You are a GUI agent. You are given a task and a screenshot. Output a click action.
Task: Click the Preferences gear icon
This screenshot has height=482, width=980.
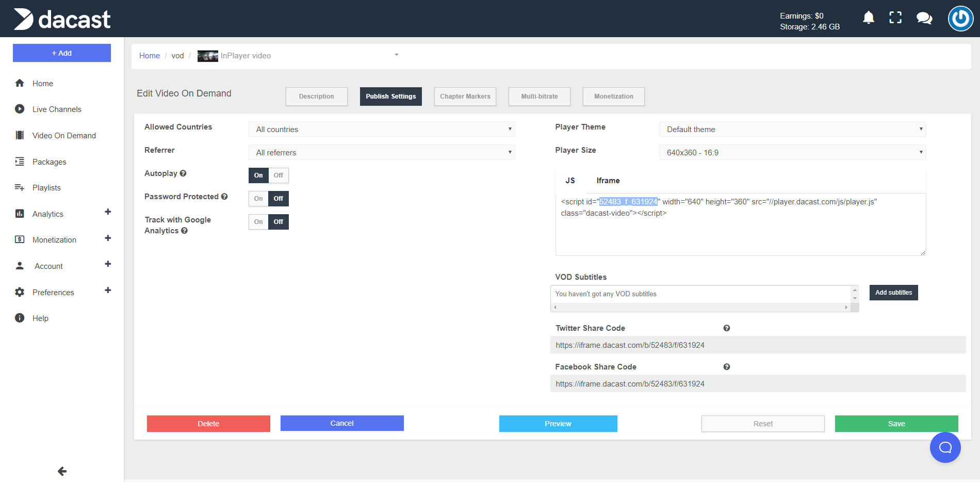point(19,292)
